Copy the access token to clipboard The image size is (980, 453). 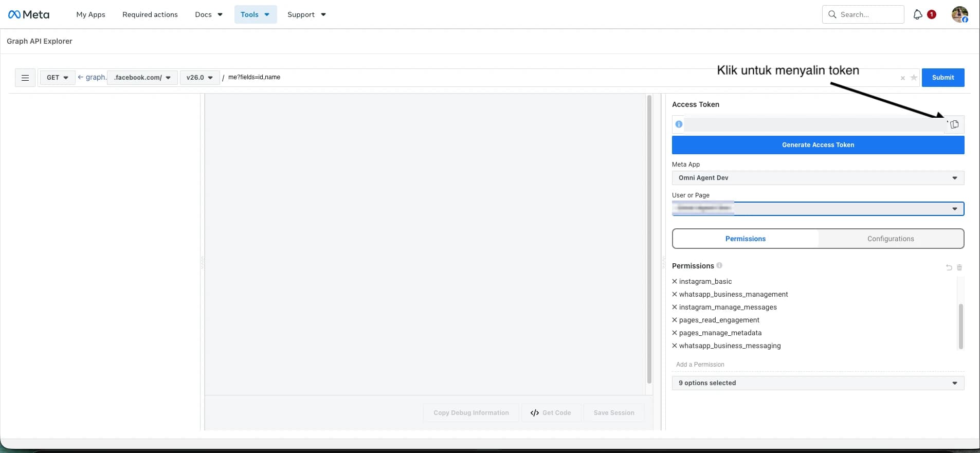(954, 124)
